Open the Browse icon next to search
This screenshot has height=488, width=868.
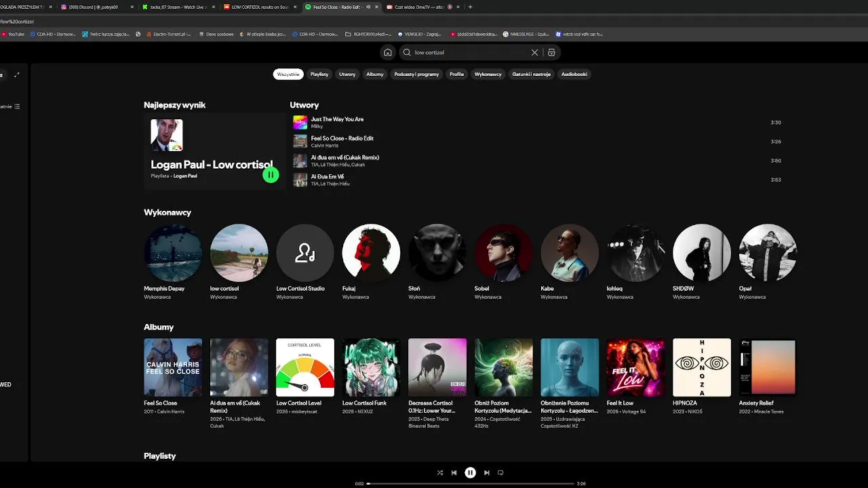point(551,52)
